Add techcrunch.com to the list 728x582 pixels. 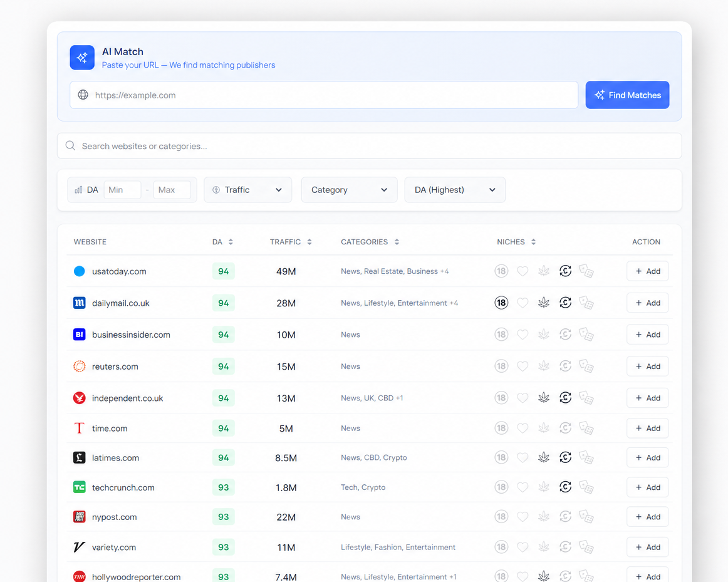(648, 487)
